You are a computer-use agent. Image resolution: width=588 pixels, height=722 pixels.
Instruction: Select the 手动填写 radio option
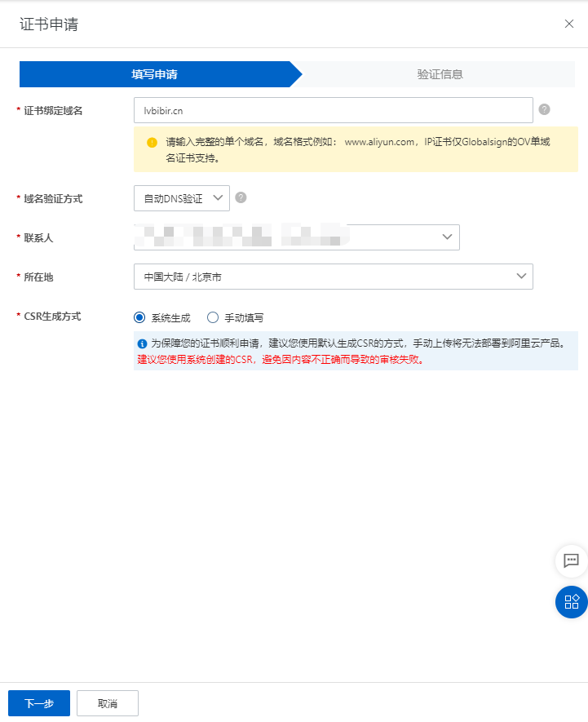click(214, 317)
